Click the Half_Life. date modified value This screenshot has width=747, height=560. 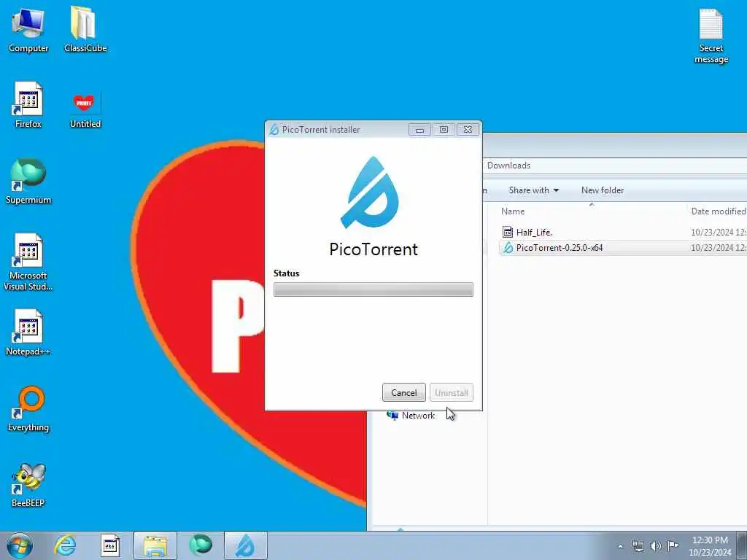[719, 233]
